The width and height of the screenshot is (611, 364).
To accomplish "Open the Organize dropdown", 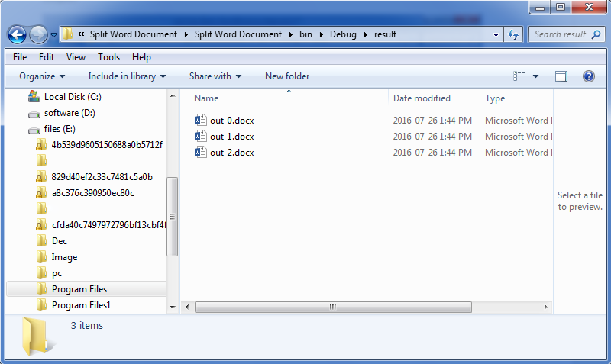I will pyautogui.click(x=42, y=76).
